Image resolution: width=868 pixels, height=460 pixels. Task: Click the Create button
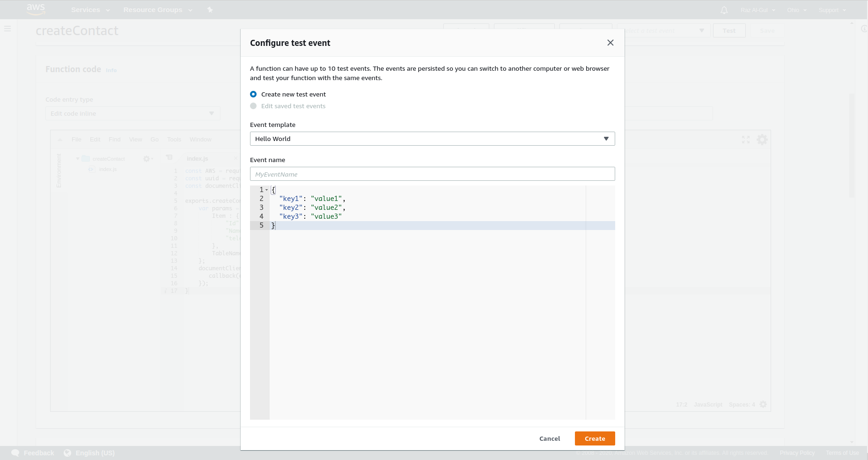[x=595, y=438]
